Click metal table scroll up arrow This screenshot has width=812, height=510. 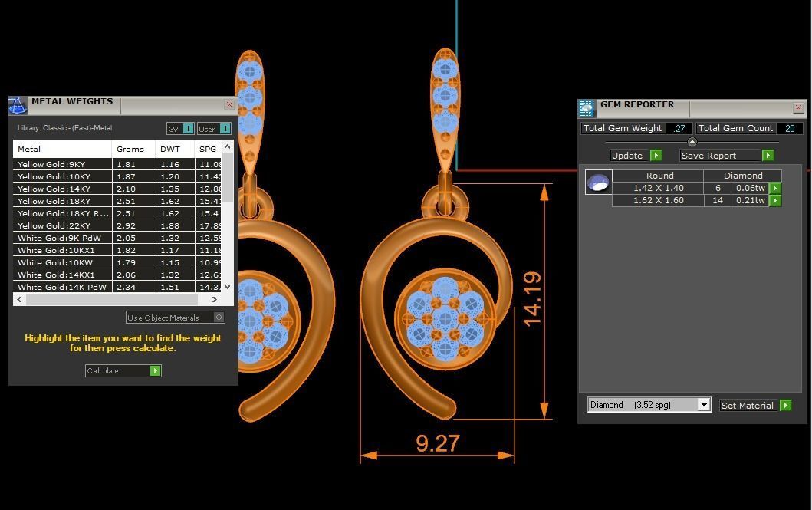[x=227, y=147]
